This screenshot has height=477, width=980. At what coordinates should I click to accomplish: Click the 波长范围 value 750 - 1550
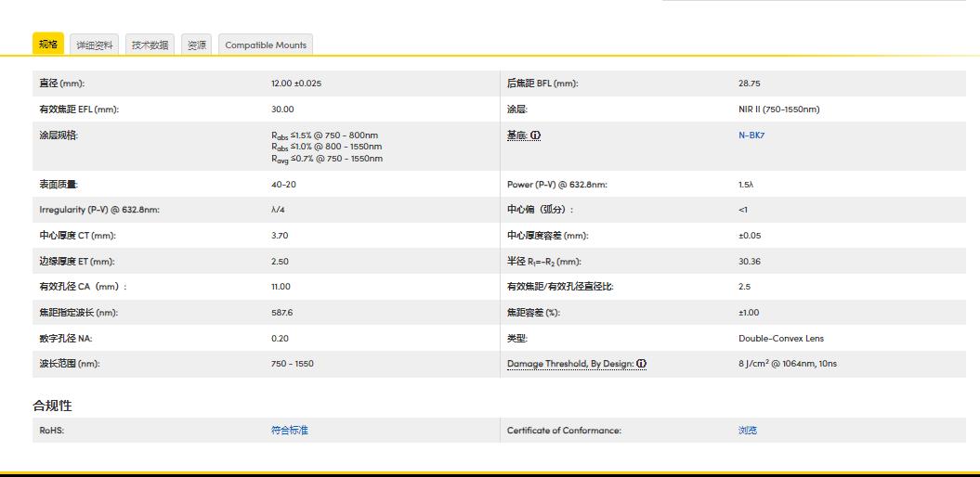pos(292,364)
